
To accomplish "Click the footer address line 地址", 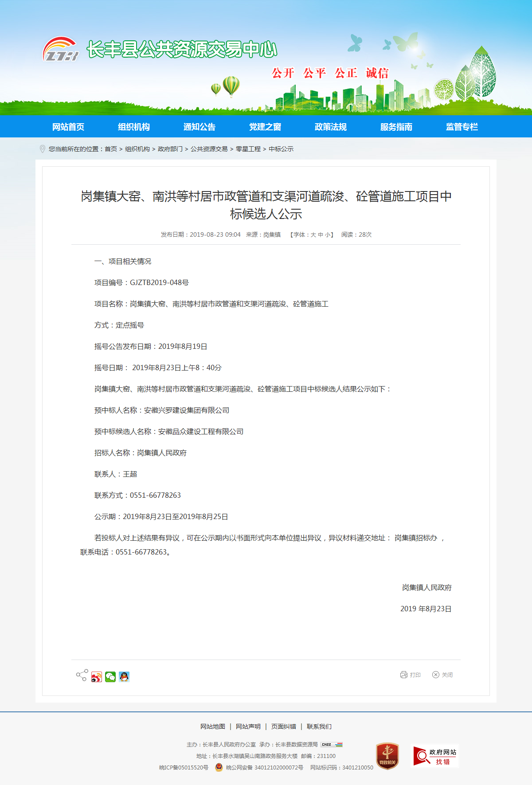I will (x=247, y=756).
